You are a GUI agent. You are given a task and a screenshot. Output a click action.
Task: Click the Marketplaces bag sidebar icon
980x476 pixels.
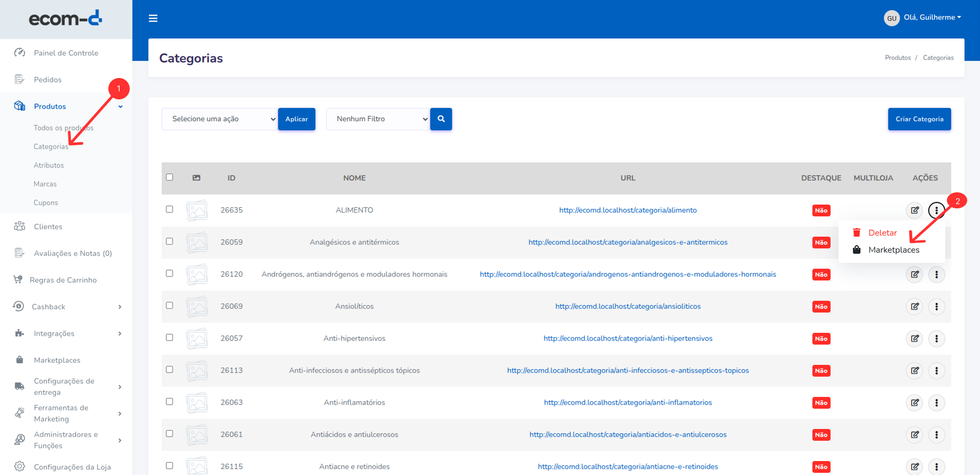pos(20,360)
